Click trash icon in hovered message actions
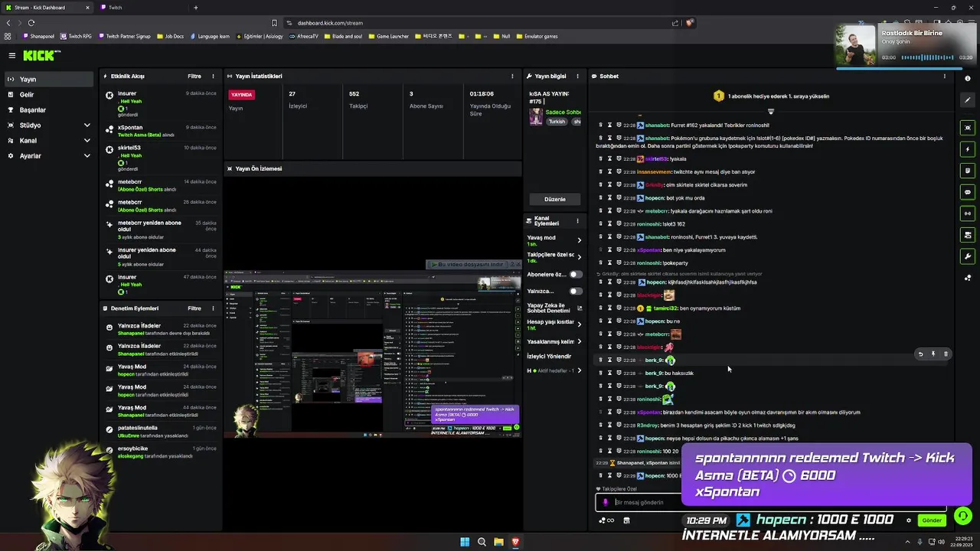Image resolution: width=980 pixels, height=551 pixels. pyautogui.click(x=946, y=354)
